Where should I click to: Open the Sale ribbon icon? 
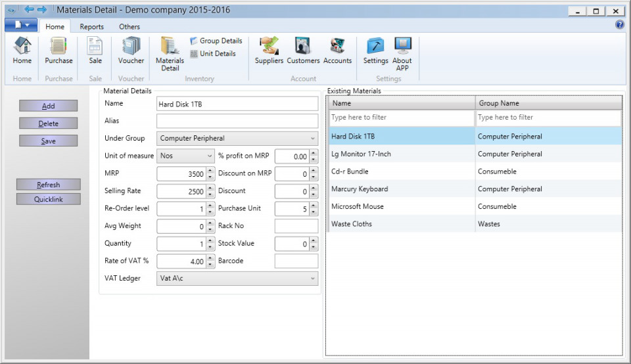95,51
